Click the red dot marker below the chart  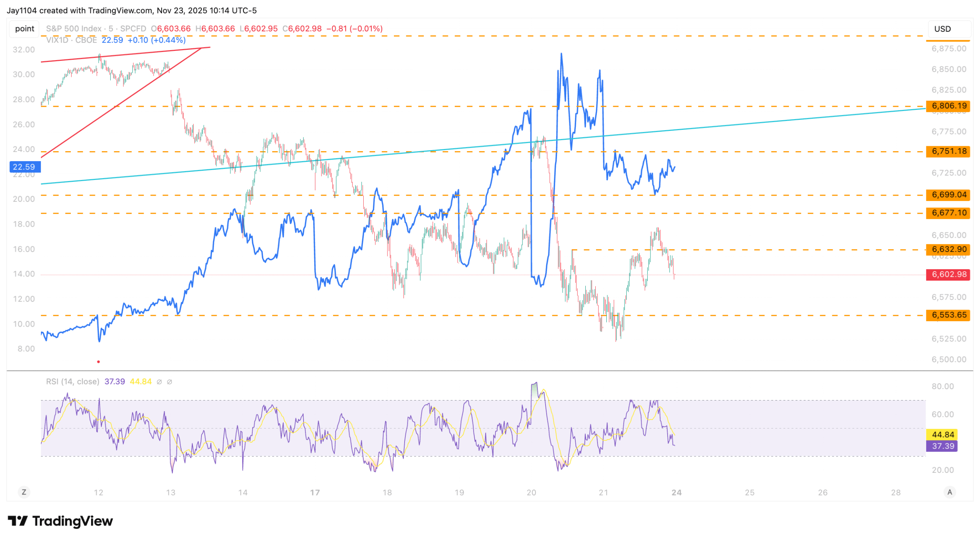(x=99, y=362)
